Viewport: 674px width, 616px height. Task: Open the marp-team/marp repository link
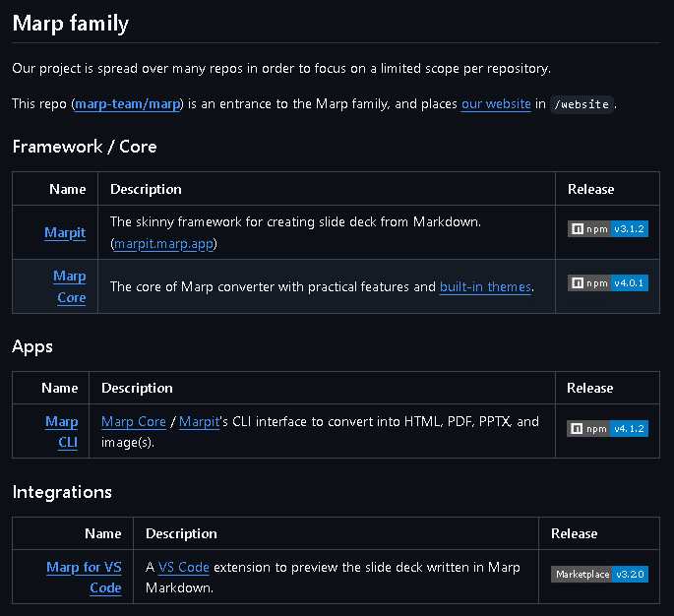(128, 103)
